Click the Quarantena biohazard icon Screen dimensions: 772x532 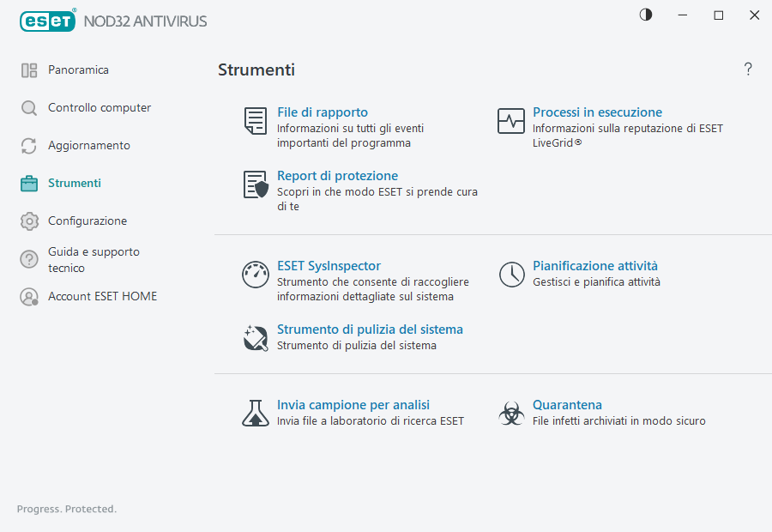[x=511, y=413]
